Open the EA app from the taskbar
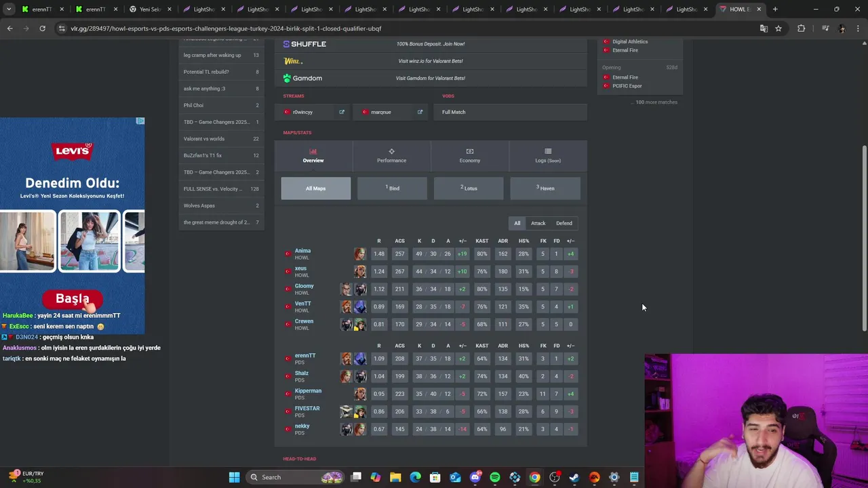This screenshot has height=488, width=868. [594, 477]
